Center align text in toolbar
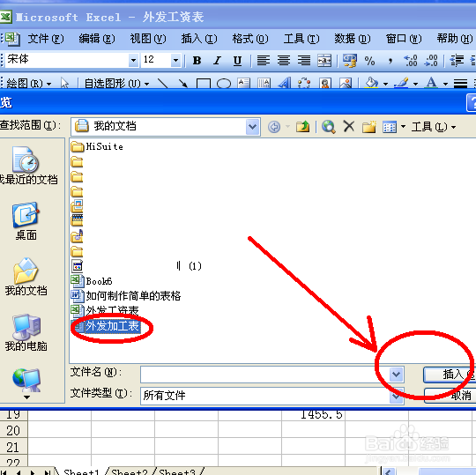476x475 pixels. [x=284, y=61]
